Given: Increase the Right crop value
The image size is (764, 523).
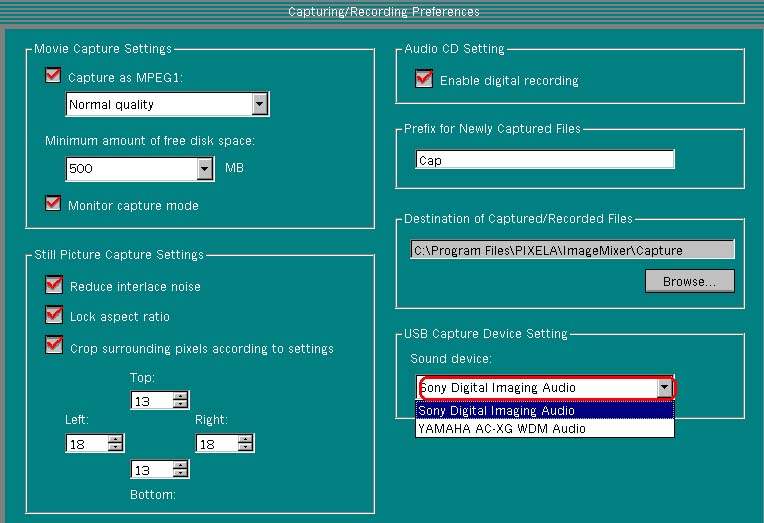Looking at the screenshot, I should [x=245, y=439].
